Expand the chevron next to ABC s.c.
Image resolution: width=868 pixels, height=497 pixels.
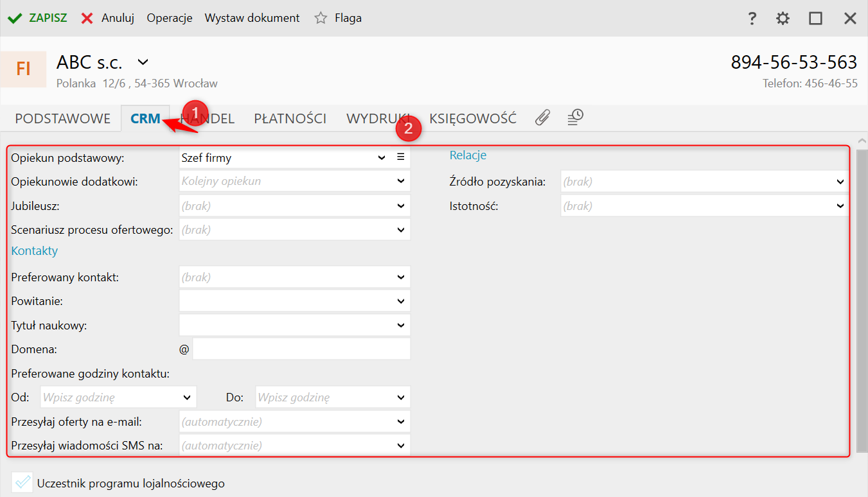[143, 62]
